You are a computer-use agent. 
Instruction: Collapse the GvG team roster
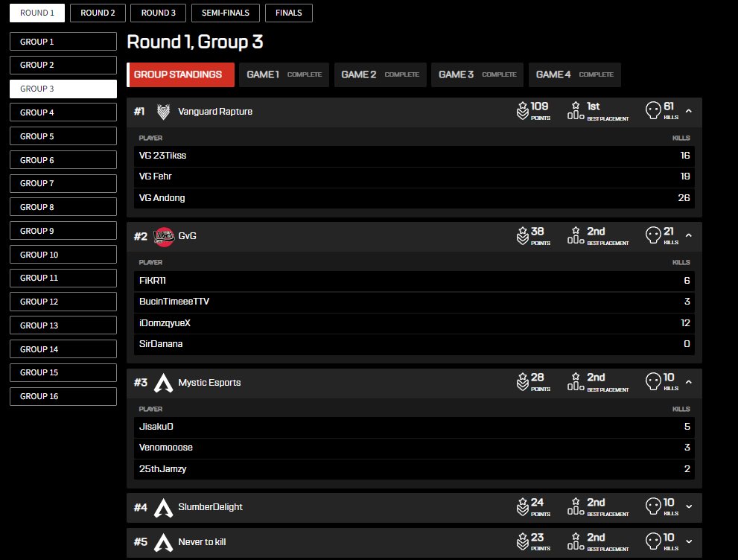click(x=689, y=236)
